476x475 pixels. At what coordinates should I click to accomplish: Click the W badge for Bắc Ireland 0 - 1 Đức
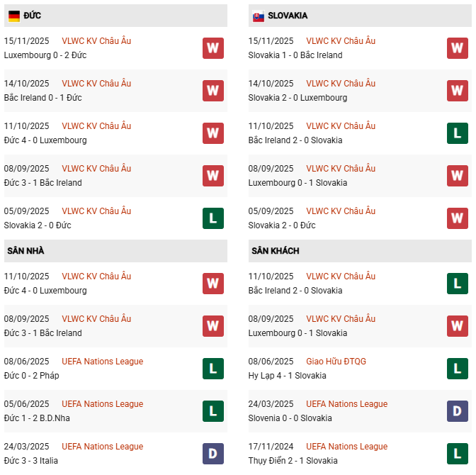(212, 91)
